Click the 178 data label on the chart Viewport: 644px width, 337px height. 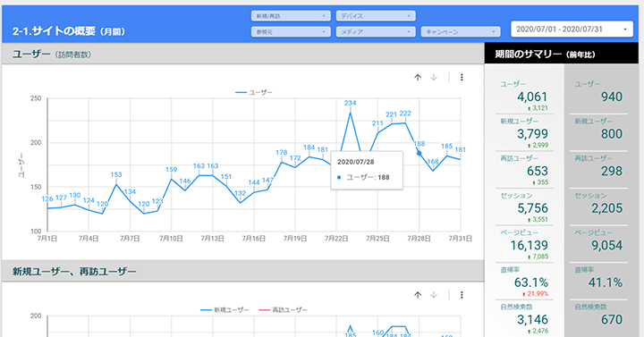[282, 152]
